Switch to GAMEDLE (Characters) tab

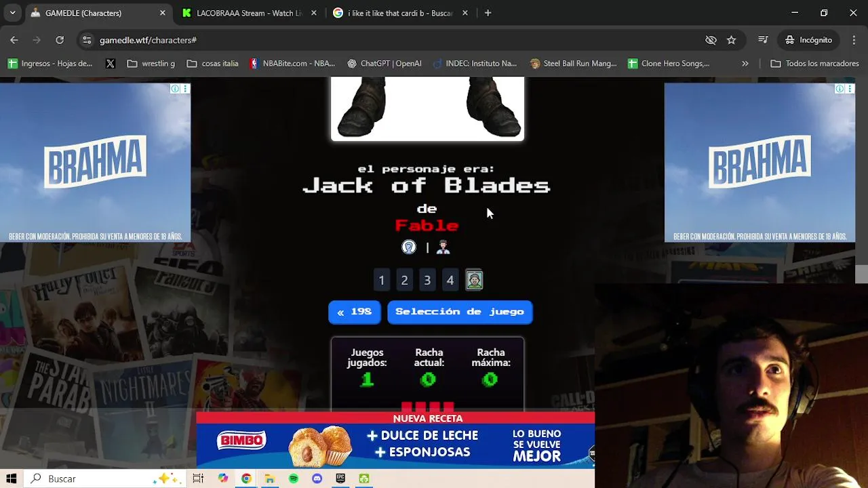(x=95, y=13)
